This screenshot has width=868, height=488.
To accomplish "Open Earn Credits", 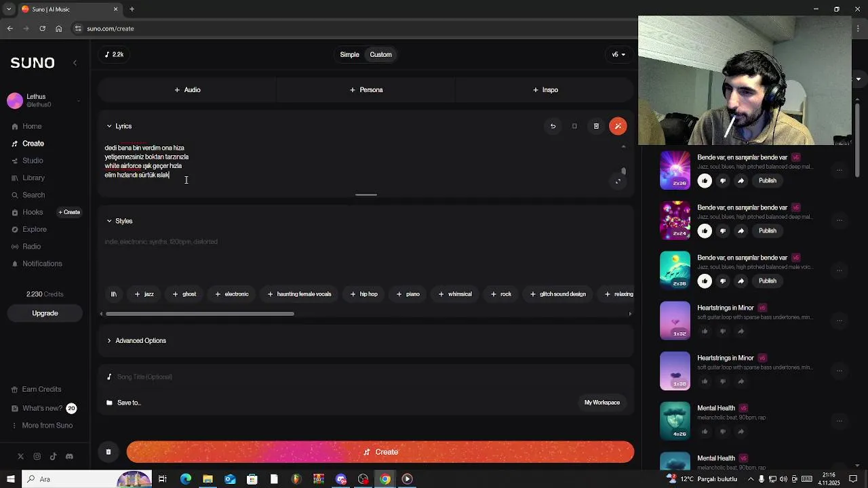I will coord(36,389).
